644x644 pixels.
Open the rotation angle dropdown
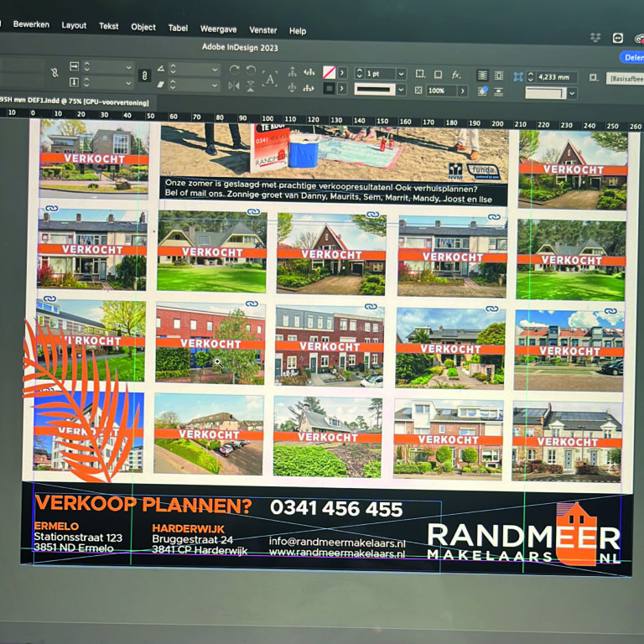(215, 70)
